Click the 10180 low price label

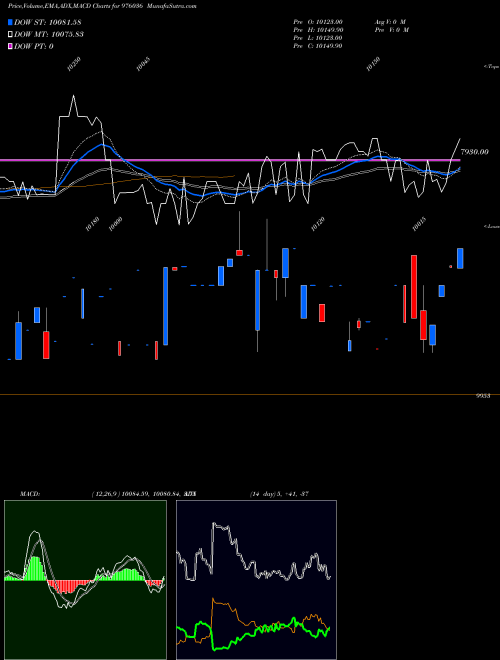click(x=92, y=224)
